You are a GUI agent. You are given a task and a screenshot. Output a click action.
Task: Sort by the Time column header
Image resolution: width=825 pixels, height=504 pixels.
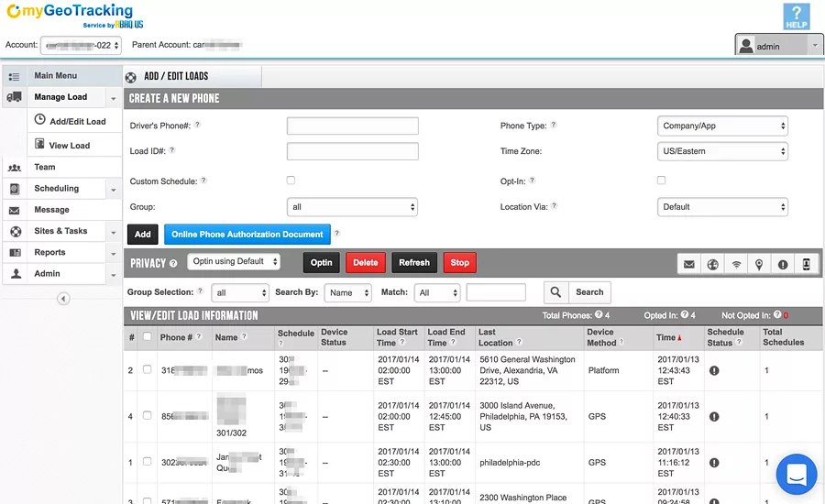[x=669, y=337]
